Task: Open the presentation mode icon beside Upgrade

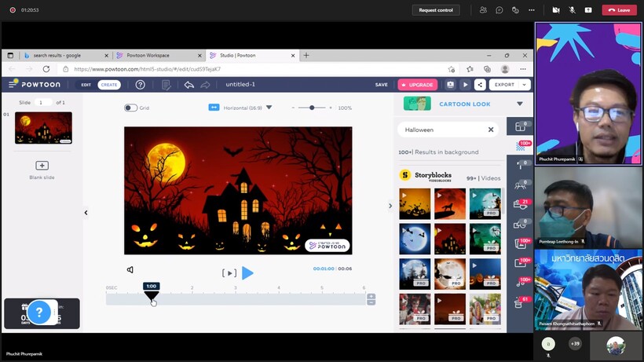Action: (451, 85)
